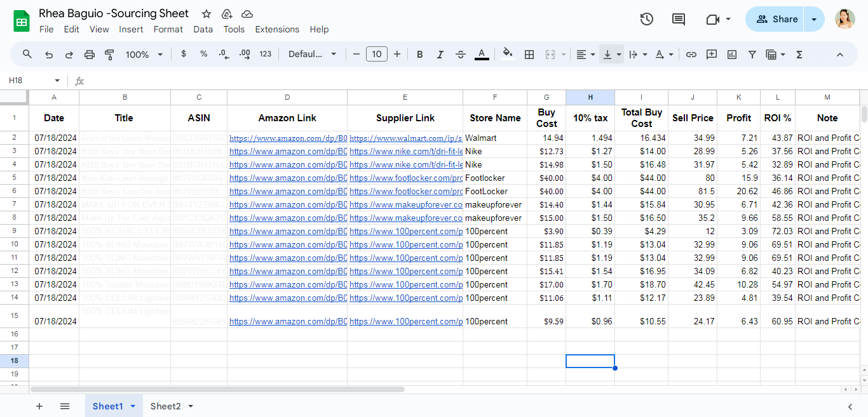Open the comments history icon

(x=679, y=19)
